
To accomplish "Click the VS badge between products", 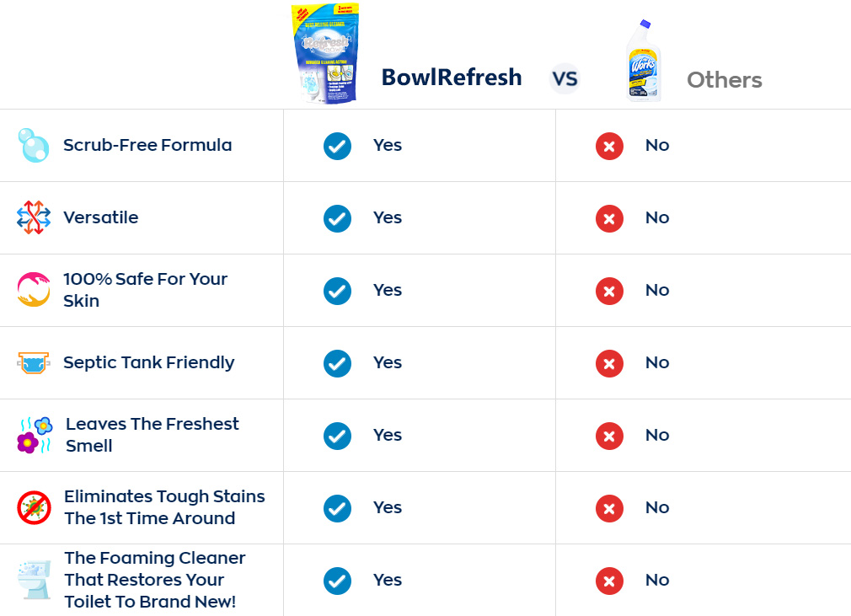I will (565, 79).
